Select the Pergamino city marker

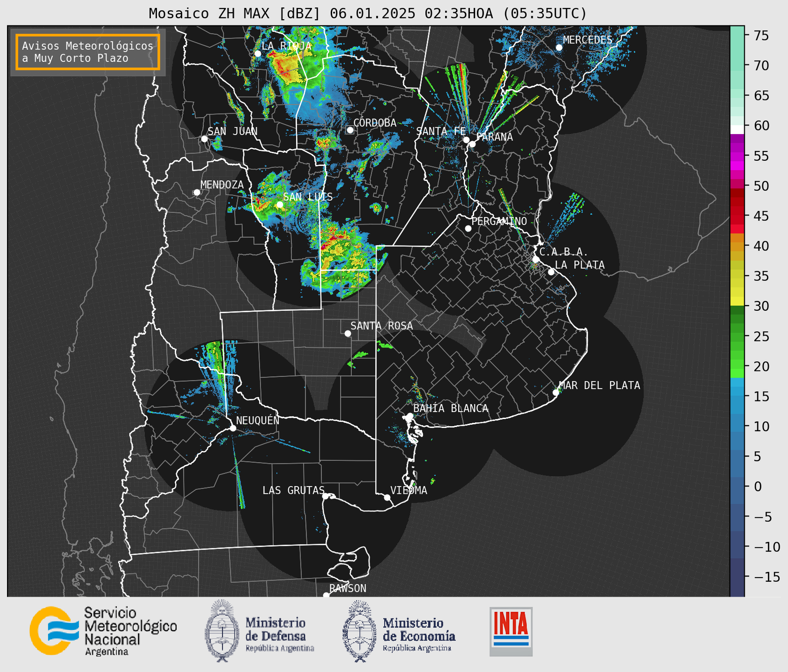click(468, 229)
